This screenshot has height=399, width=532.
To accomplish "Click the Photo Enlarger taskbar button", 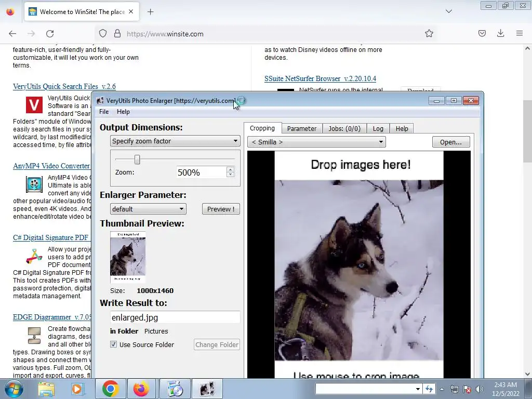I will click(x=207, y=389).
